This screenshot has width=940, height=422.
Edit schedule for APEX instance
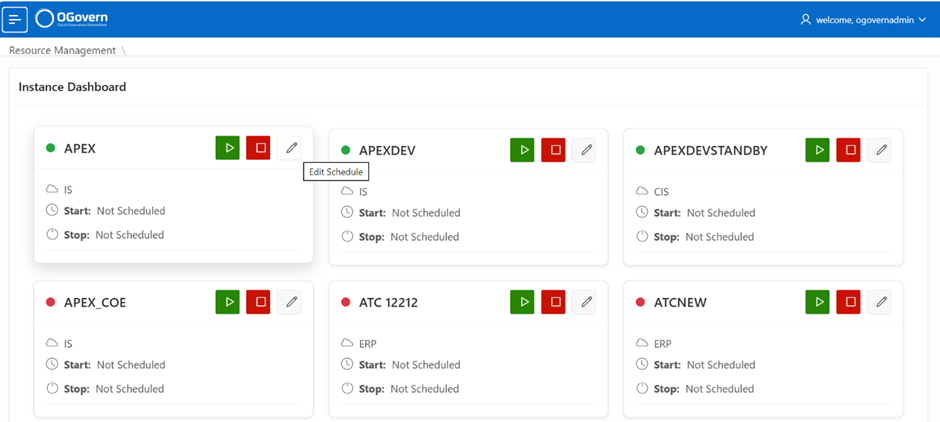coord(291,148)
